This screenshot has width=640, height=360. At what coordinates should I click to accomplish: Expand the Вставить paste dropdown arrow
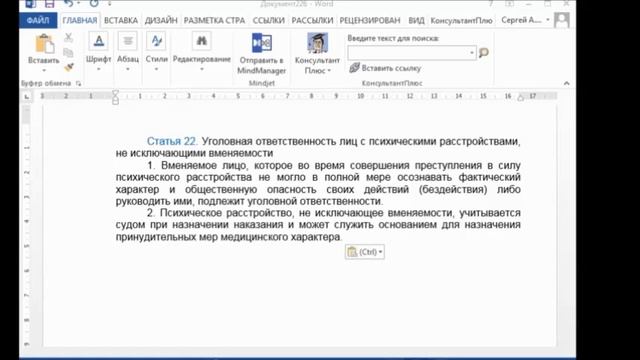coord(44,70)
